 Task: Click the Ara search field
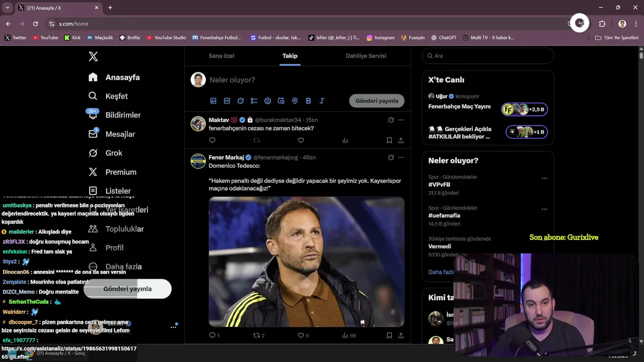coord(488,56)
